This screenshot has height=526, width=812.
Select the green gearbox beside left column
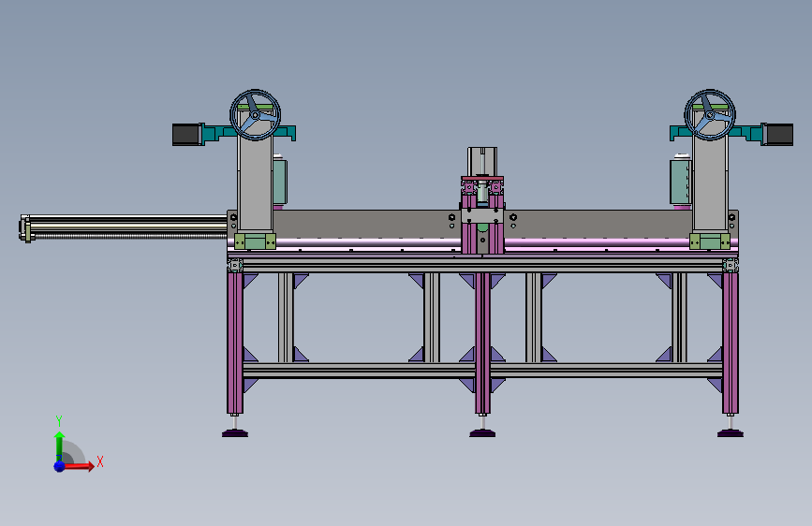click(280, 182)
